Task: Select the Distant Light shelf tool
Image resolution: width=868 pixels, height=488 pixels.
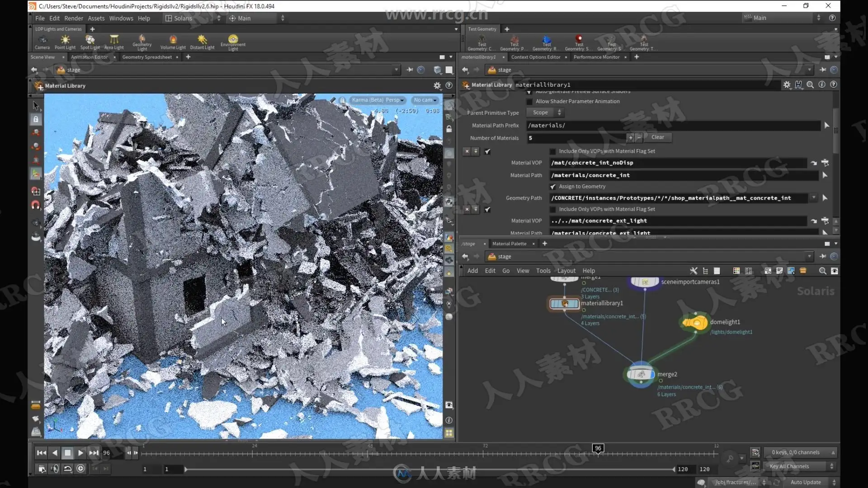Action: (x=202, y=42)
